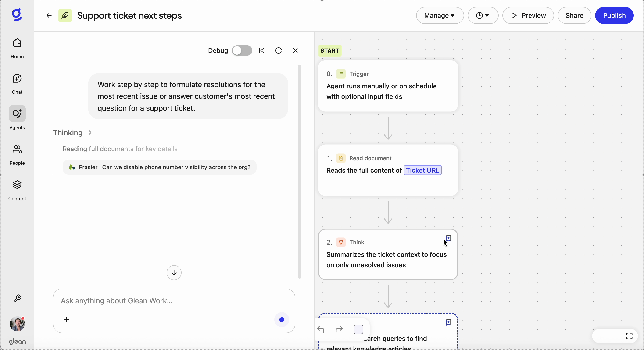Expand the Thinking section
644x350 pixels.
tap(90, 132)
